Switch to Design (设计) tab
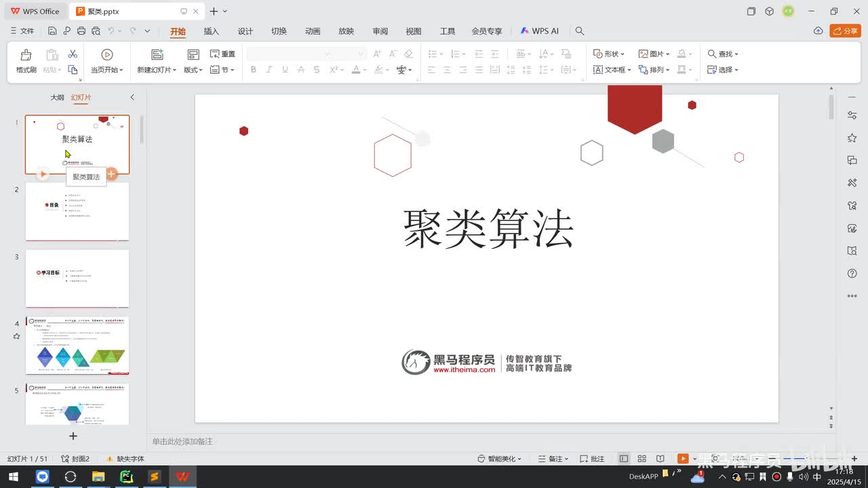This screenshot has height=488, width=868. click(245, 31)
